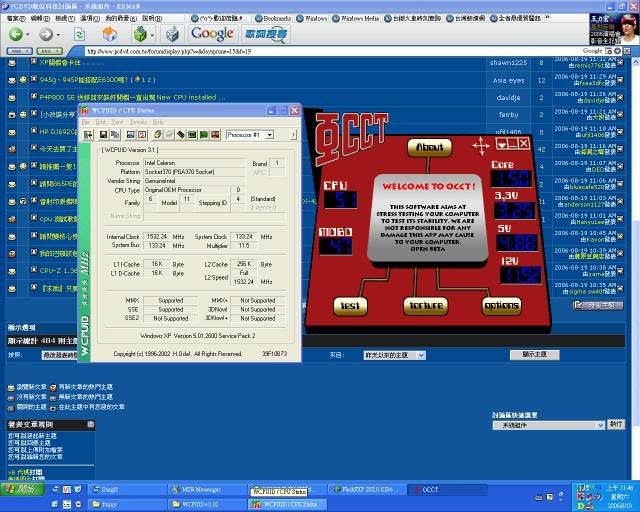Open the OCCT options button

coord(500,304)
